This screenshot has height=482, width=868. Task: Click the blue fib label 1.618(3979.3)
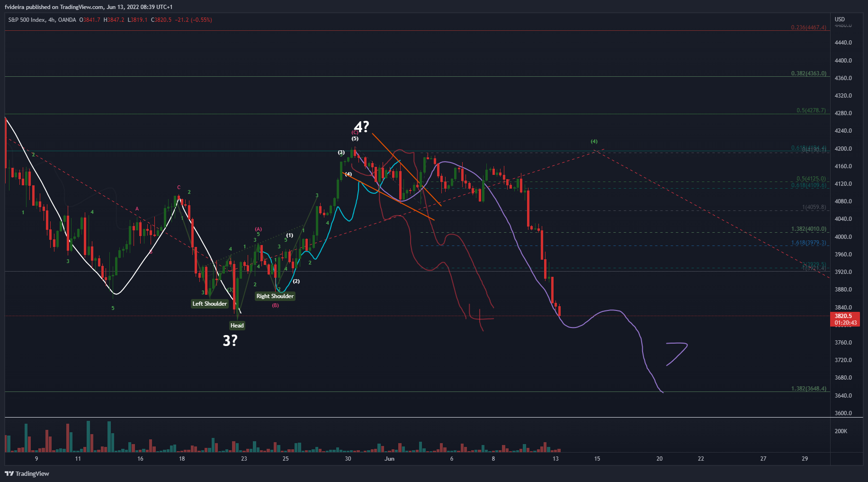(x=808, y=243)
